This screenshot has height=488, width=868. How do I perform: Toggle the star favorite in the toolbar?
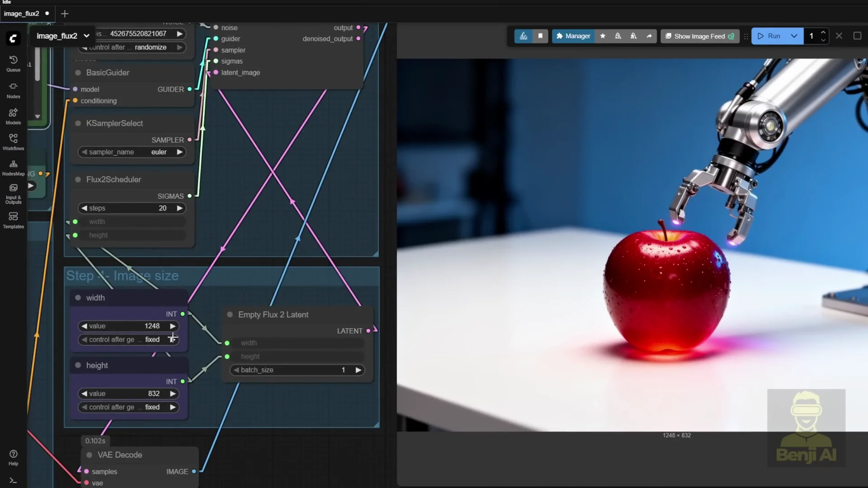pos(603,36)
